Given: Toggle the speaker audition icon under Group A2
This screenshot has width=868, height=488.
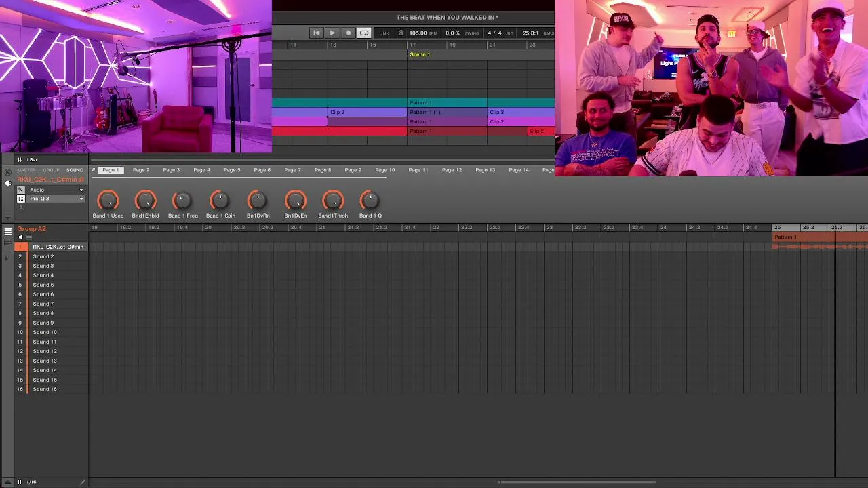Looking at the screenshot, I should tap(20, 237).
